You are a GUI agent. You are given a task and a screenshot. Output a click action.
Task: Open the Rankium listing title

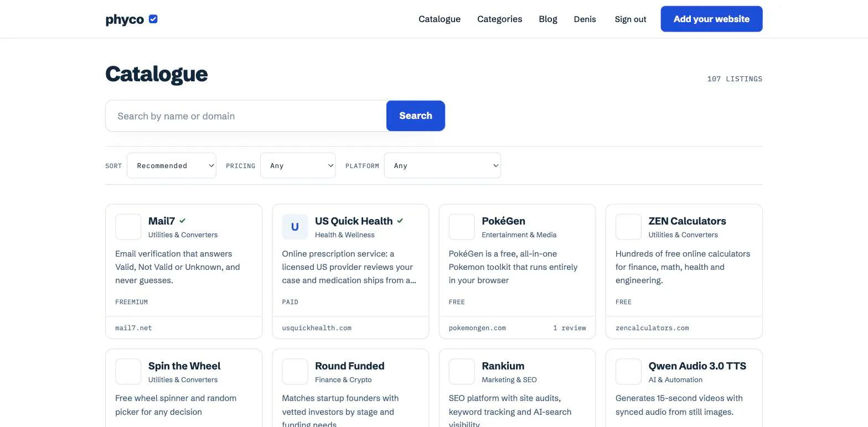(503, 366)
